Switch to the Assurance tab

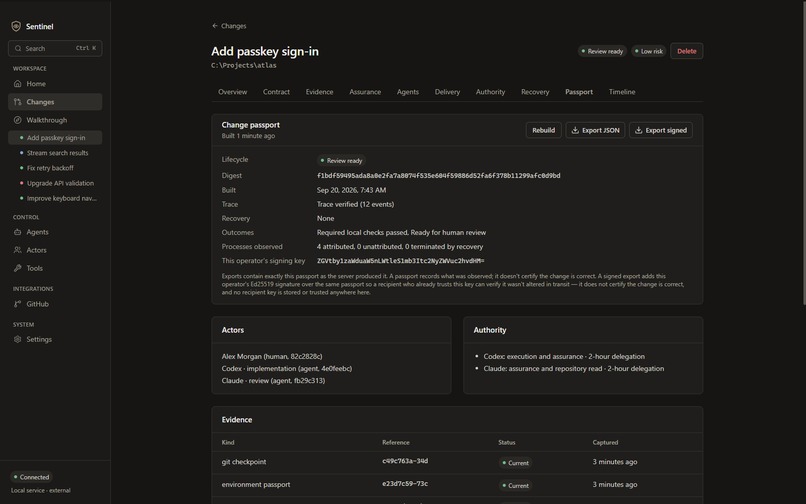(365, 92)
